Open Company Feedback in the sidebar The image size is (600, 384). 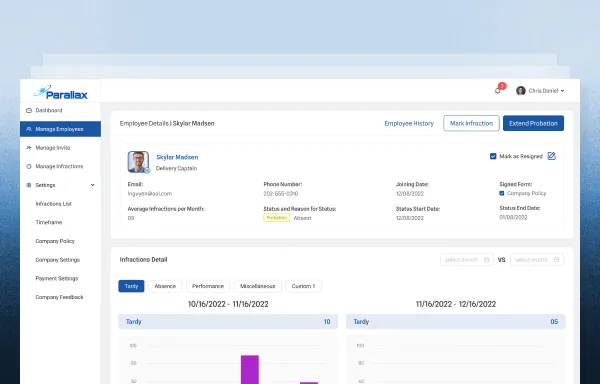point(59,297)
